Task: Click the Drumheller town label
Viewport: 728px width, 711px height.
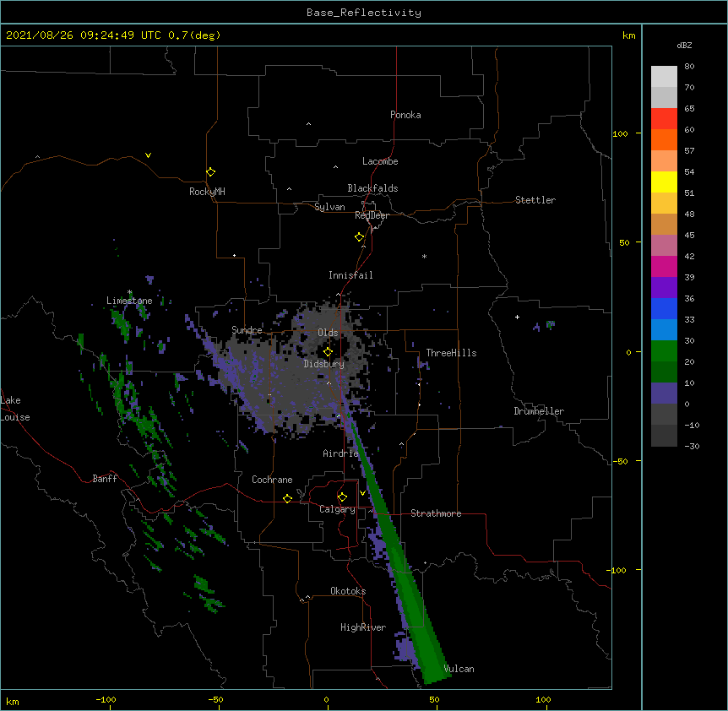Action: [539, 411]
